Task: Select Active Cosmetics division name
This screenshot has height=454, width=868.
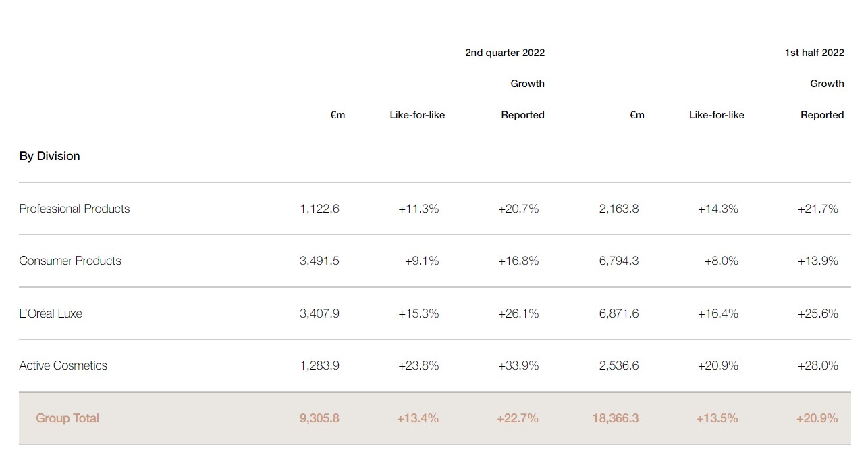Action: click(63, 365)
